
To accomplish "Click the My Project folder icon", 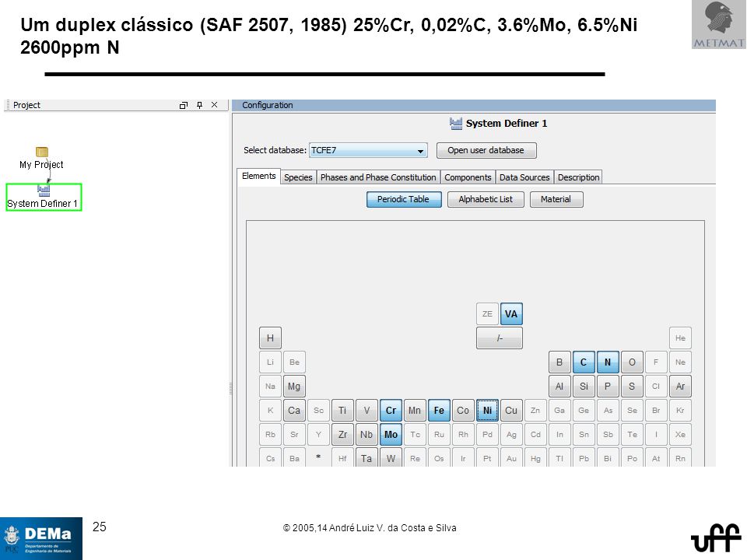I will pos(42,152).
